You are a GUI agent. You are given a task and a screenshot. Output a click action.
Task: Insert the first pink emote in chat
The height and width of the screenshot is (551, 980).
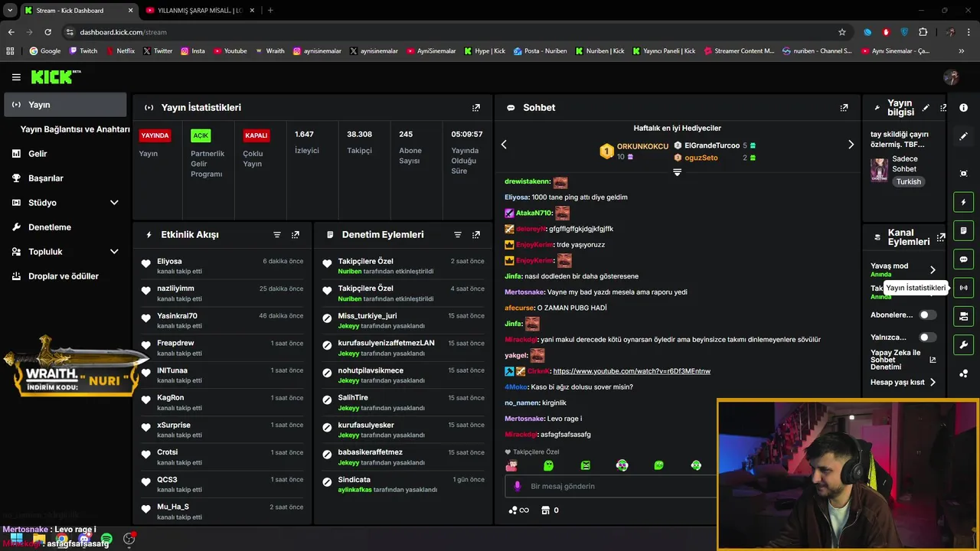tap(511, 465)
